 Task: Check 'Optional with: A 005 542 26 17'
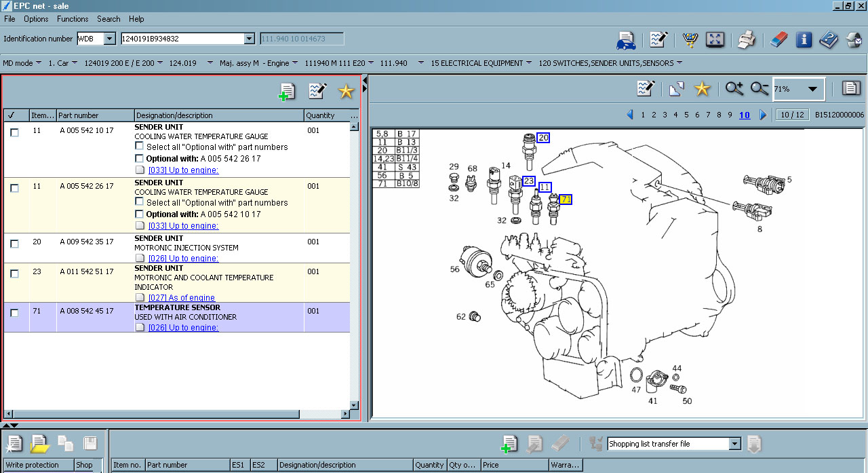tap(139, 158)
